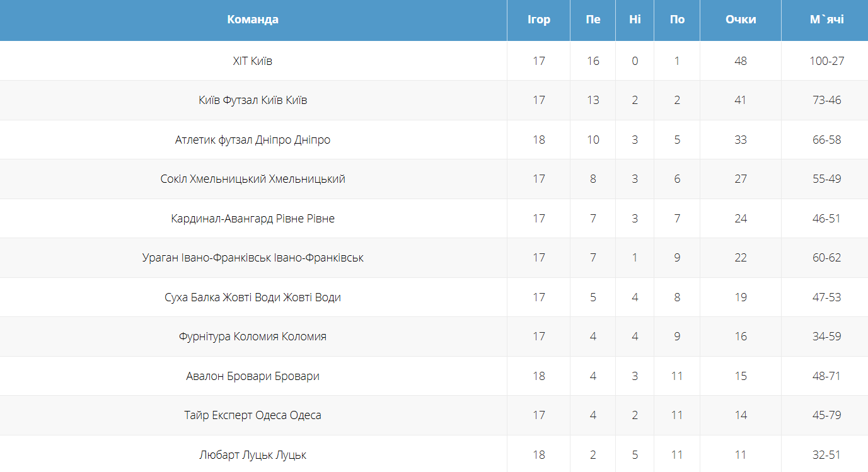Click the Ігор column header
Viewport: 868px width, 472px height.
tap(538, 20)
